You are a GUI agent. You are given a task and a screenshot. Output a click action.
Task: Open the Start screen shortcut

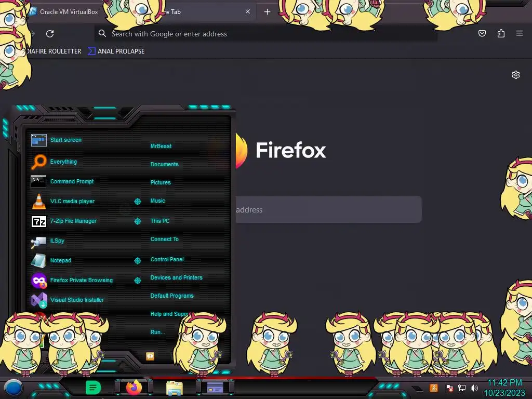[x=56, y=140]
